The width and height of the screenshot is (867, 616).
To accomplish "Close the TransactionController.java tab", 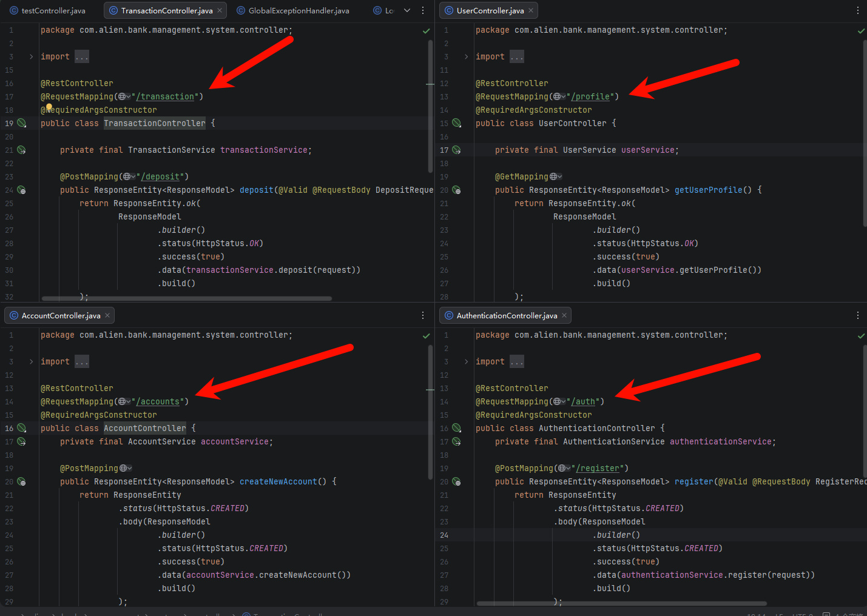I will point(220,10).
